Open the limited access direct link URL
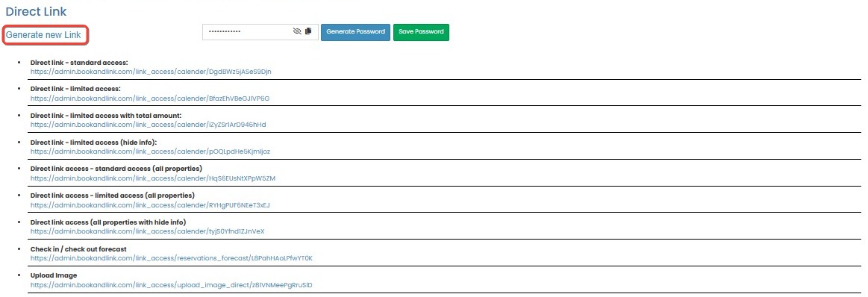This screenshot has height=297, width=868. 149,99
